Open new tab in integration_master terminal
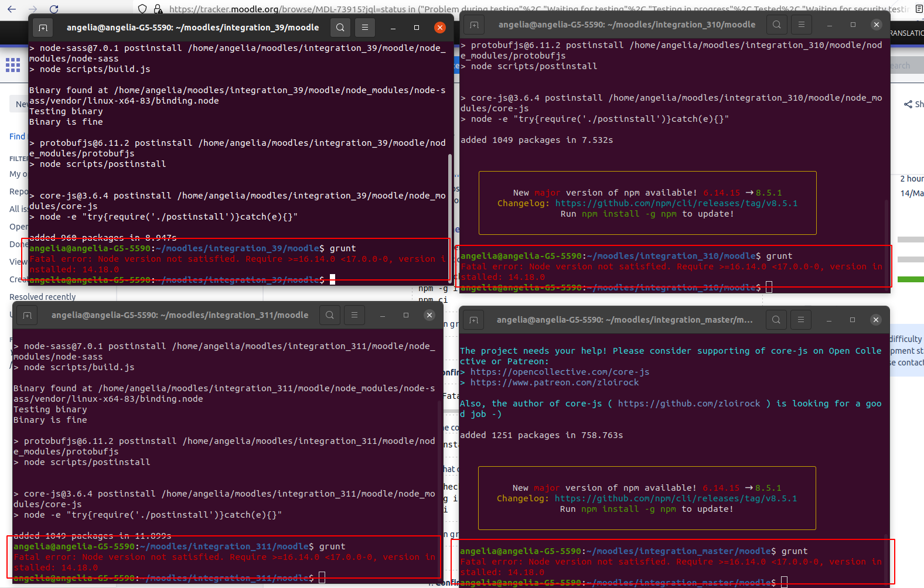Screen dimensions: 924x588 coord(473,320)
